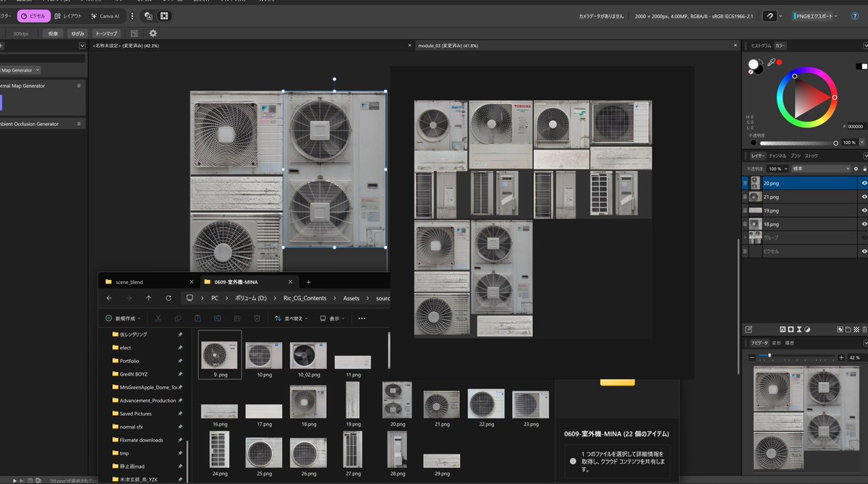Expand the グループ layer group
Screen dimensions: 868x484
coord(745,237)
